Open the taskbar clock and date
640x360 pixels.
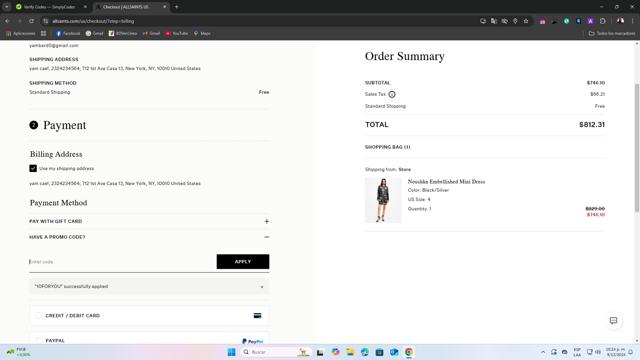pyautogui.click(x=616, y=352)
